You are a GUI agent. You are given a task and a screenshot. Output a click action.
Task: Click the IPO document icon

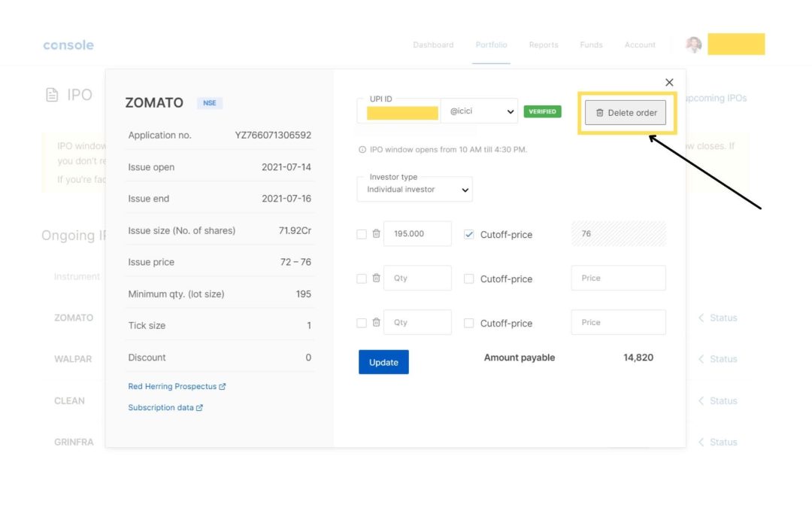52,95
